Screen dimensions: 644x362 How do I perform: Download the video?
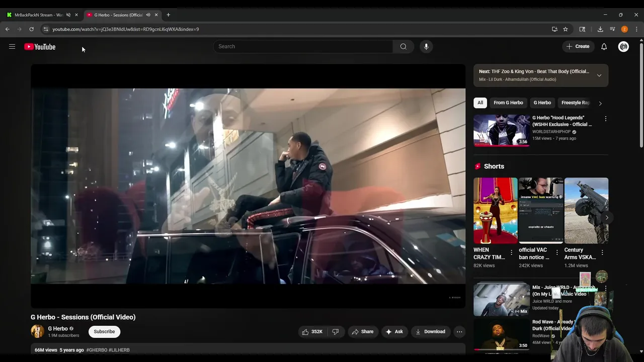click(x=430, y=332)
